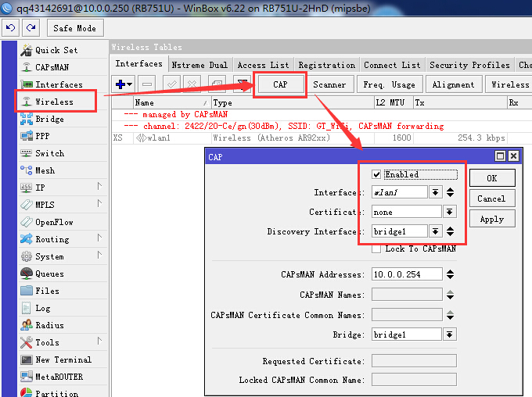Open Queues in the sidebar

pos(63,274)
